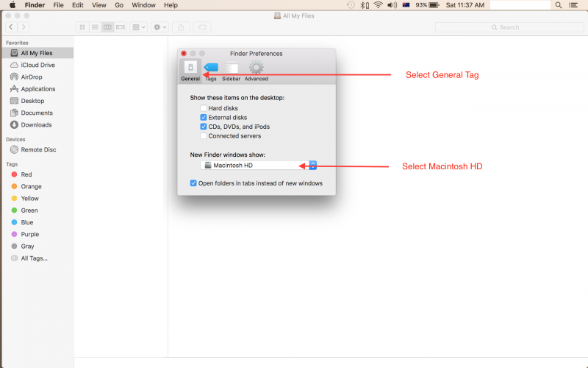588x368 pixels.
Task: Open the Action gear menu
Action: tap(159, 27)
